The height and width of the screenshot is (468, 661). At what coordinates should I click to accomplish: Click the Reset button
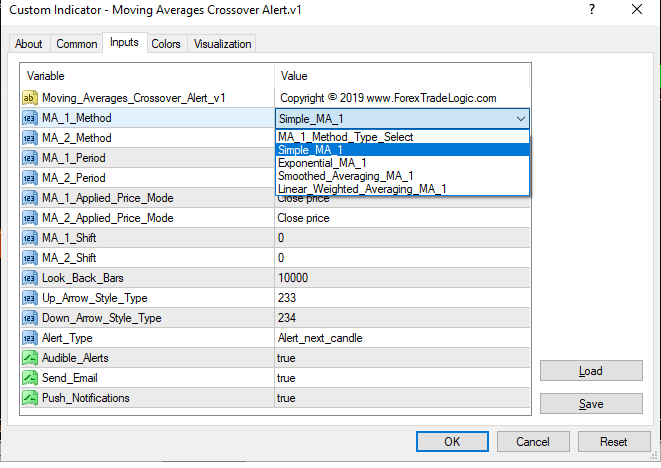tap(613, 441)
